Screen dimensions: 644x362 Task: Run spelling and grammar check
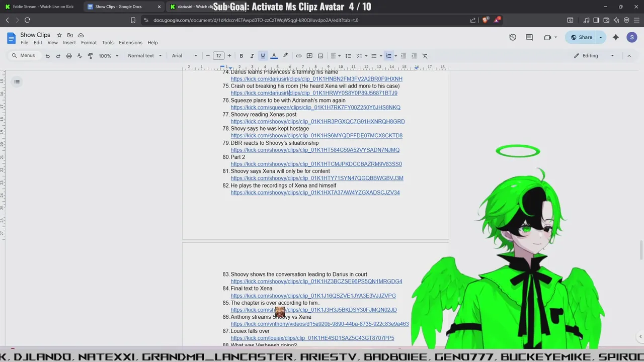click(79, 56)
